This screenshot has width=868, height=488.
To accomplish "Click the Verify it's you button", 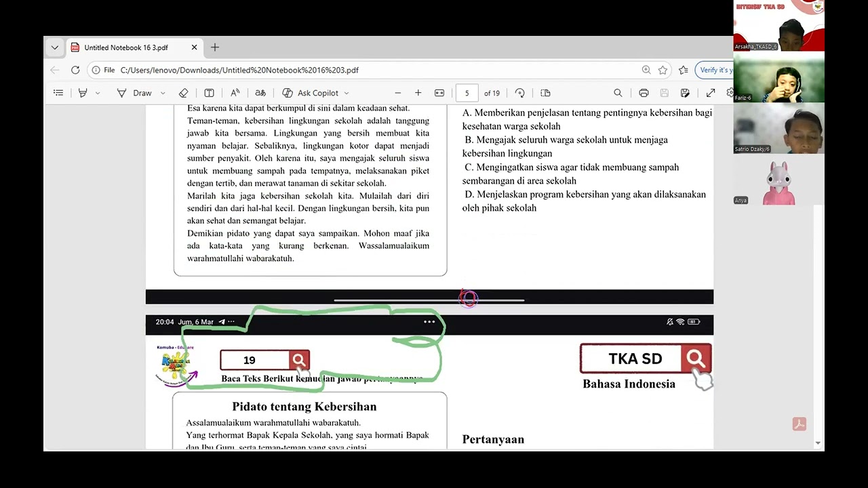I will (715, 70).
